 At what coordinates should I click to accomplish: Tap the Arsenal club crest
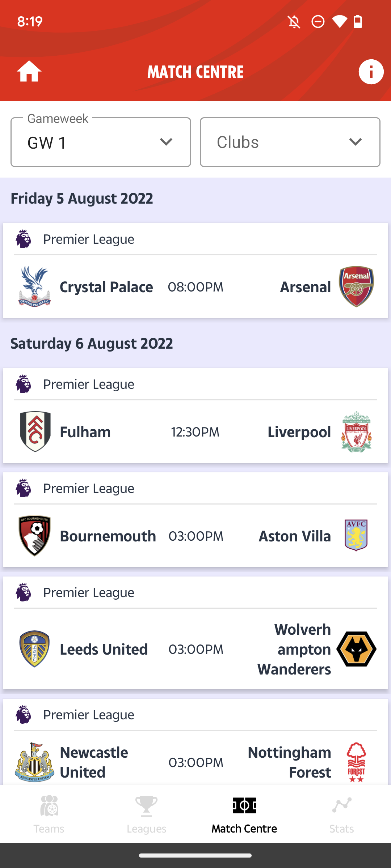(356, 286)
